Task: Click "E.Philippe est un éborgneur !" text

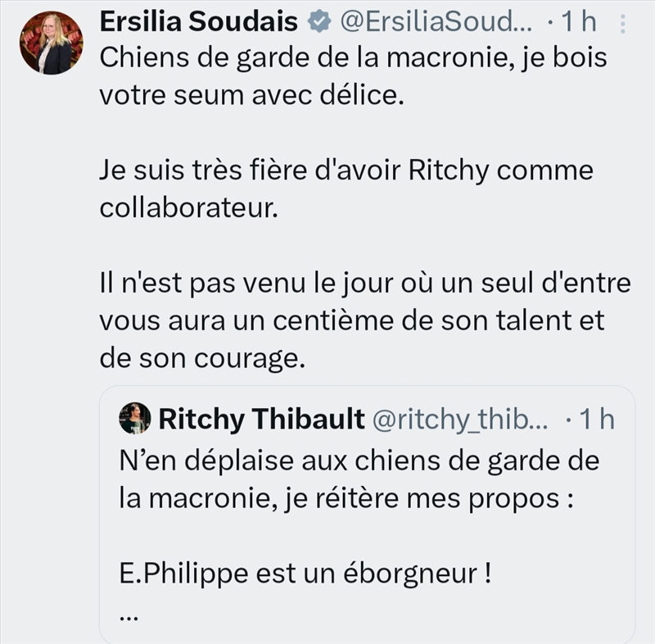Action: 305,573
